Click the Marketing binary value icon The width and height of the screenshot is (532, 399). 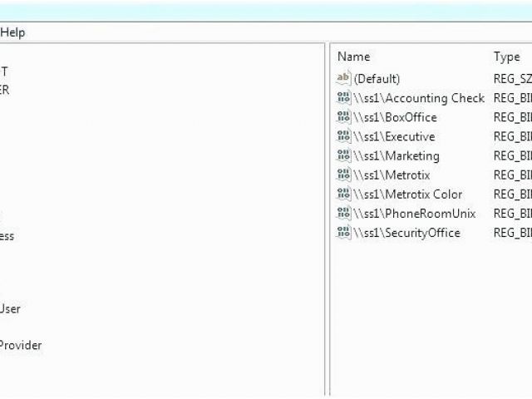click(344, 155)
